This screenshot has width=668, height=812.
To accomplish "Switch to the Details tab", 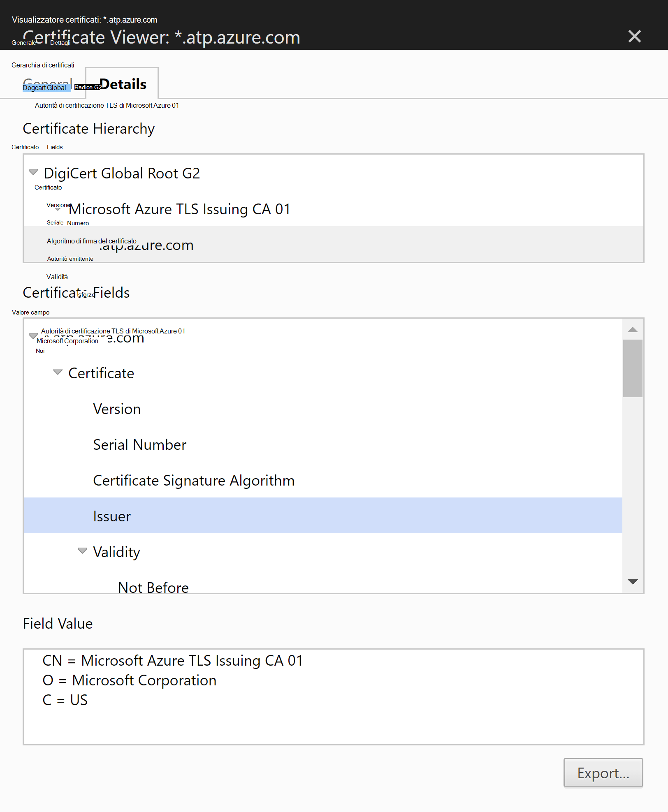I will tap(122, 83).
